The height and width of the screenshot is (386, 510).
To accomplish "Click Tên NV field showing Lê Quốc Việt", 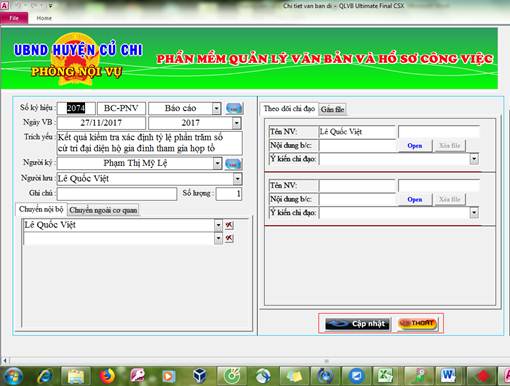I will (357, 132).
